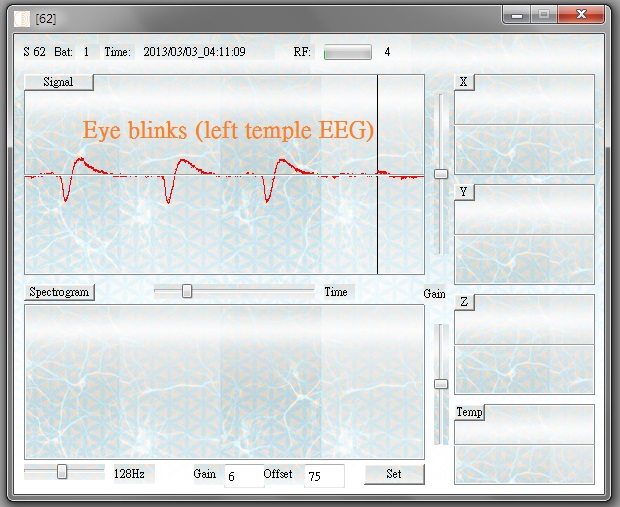The height and width of the screenshot is (507, 620).
Task: Click the RF signal strength bar
Action: [x=348, y=52]
